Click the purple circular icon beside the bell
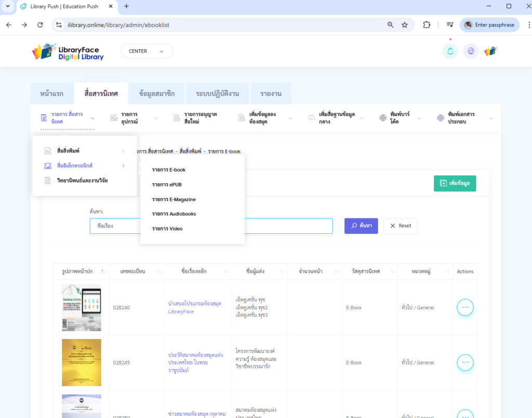This screenshot has height=418, width=532. (x=471, y=51)
